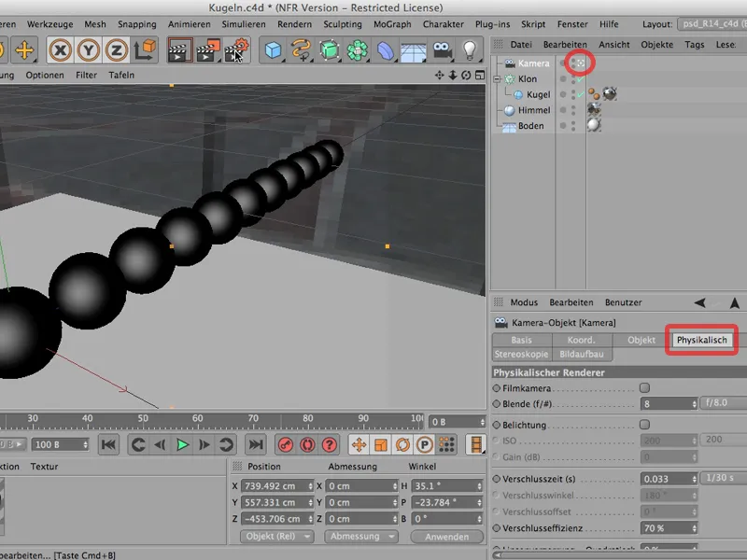Click the Anwenden button
Screen dimensions: 747x560
coord(445,537)
